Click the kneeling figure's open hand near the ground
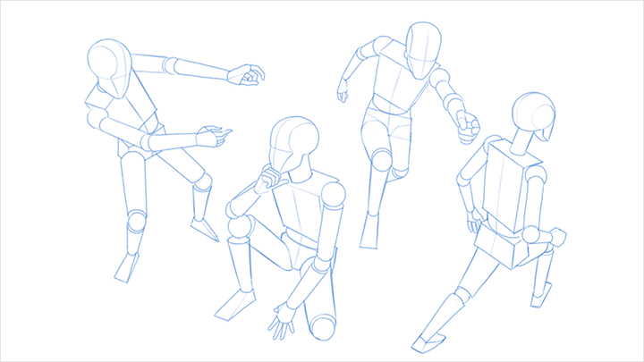Viewport: 644px width, 362px height. pyautogui.click(x=282, y=322)
